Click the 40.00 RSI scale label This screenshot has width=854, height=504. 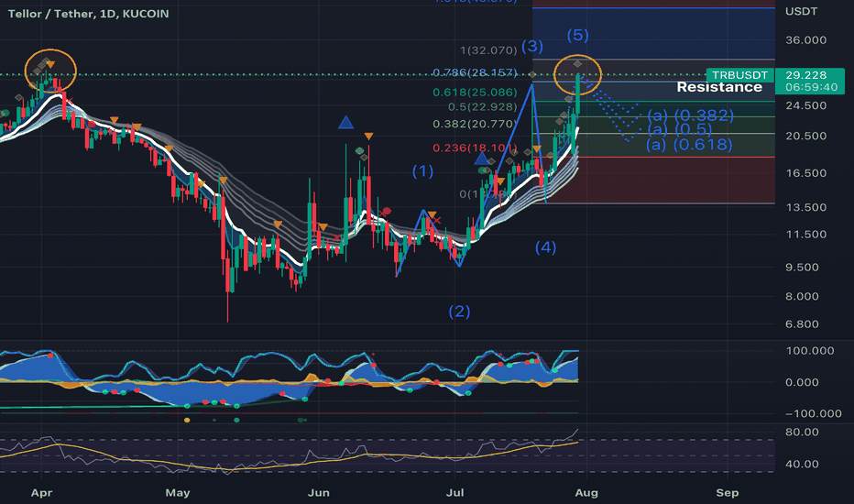click(x=802, y=465)
